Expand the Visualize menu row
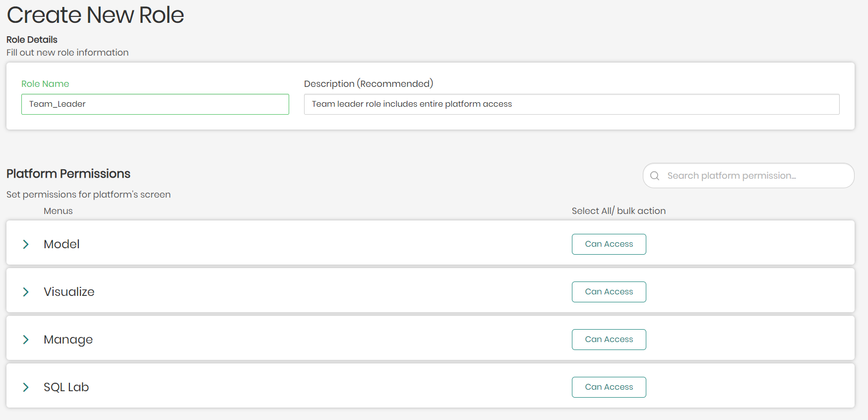 pos(26,292)
